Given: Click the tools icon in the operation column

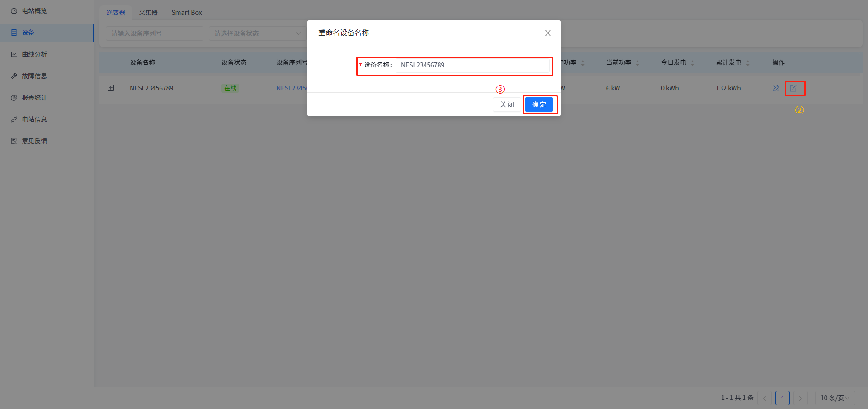Looking at the screenshot, I should 776,88.
